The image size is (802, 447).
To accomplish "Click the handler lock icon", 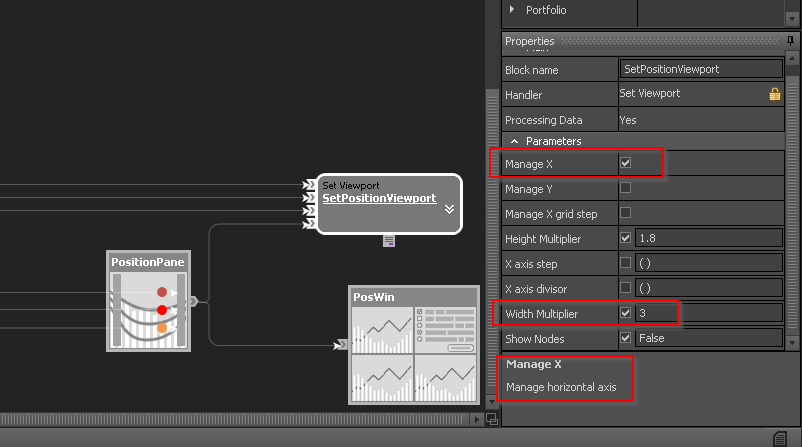I will pos(774,94).
